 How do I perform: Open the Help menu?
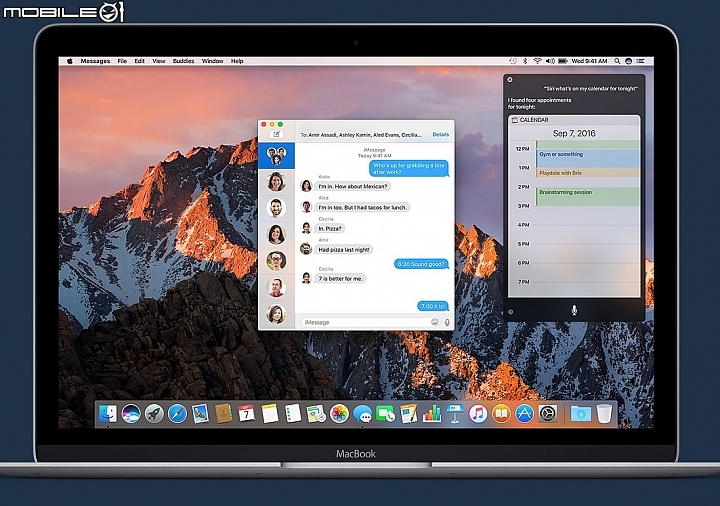tap(237, 61)
